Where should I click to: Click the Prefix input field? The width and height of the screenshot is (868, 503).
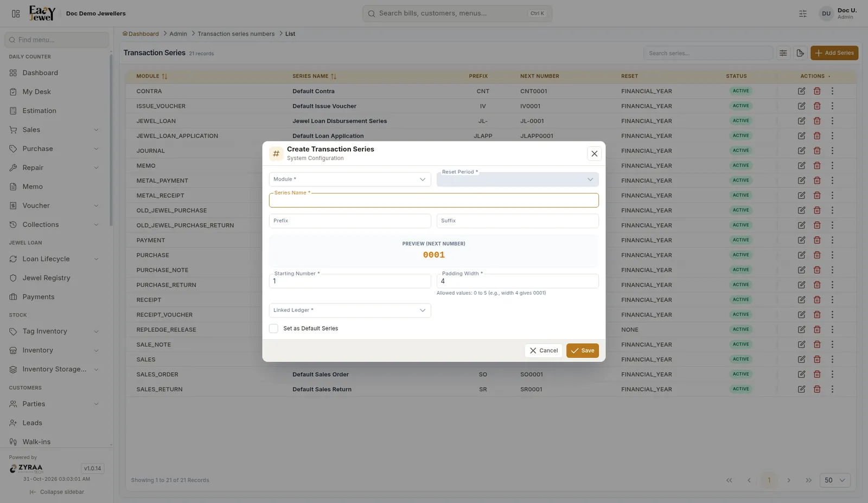(350, 221)
